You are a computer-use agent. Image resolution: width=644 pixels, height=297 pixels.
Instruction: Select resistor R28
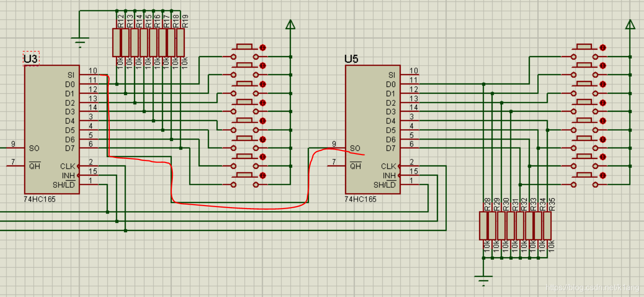tap(484, 225)
